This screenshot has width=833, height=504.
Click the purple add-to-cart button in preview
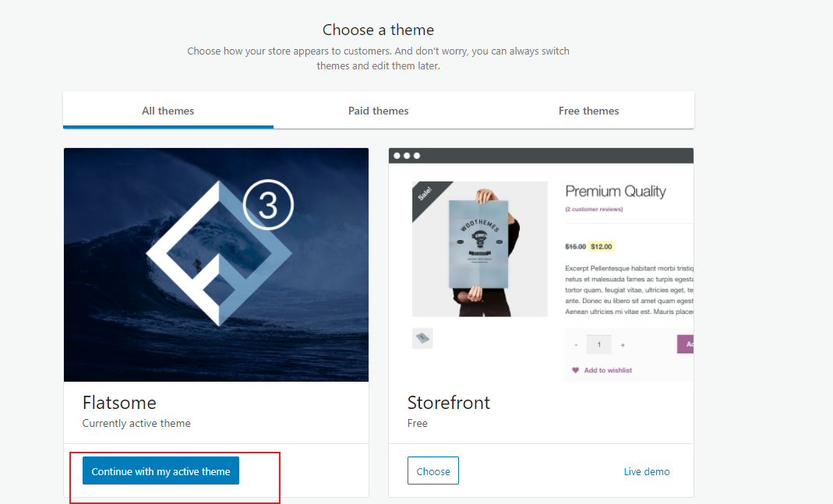pos(686,344)
